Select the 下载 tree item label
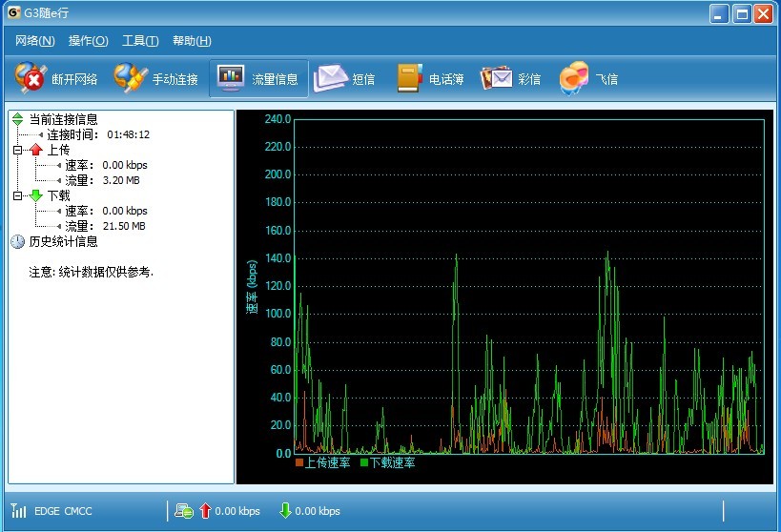 (58, 195)
